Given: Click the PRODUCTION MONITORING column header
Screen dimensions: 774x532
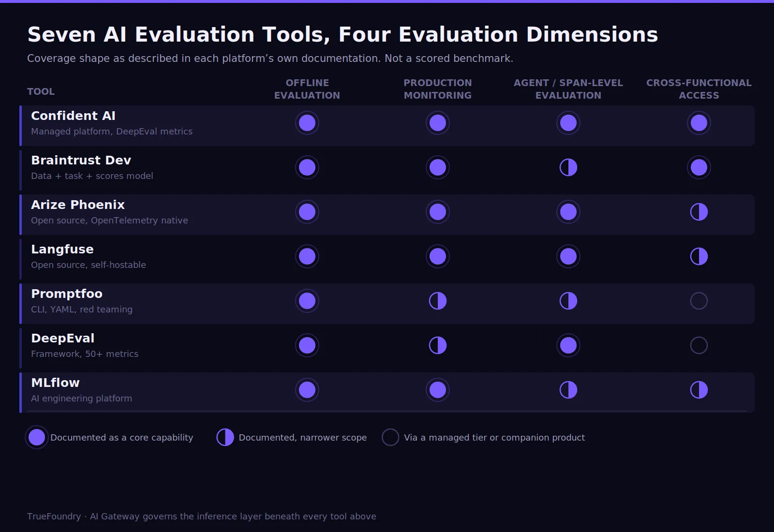Looking at the screenshot, I should pos(438,89).
